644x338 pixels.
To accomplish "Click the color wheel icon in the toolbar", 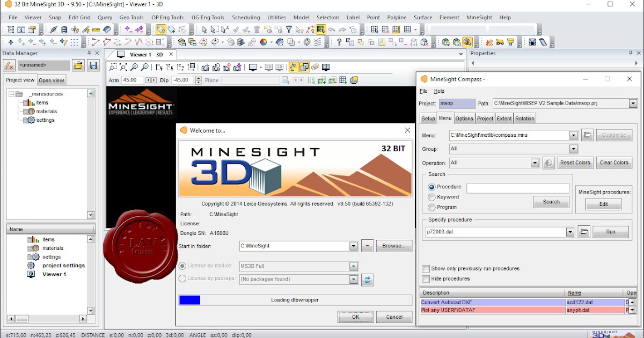I will coord(264,41).
